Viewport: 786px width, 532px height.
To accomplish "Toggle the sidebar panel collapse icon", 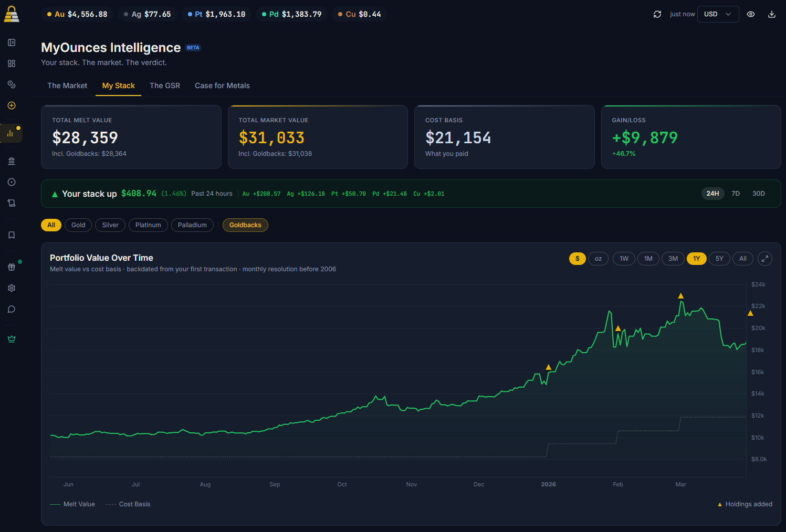I will point(12,42).
